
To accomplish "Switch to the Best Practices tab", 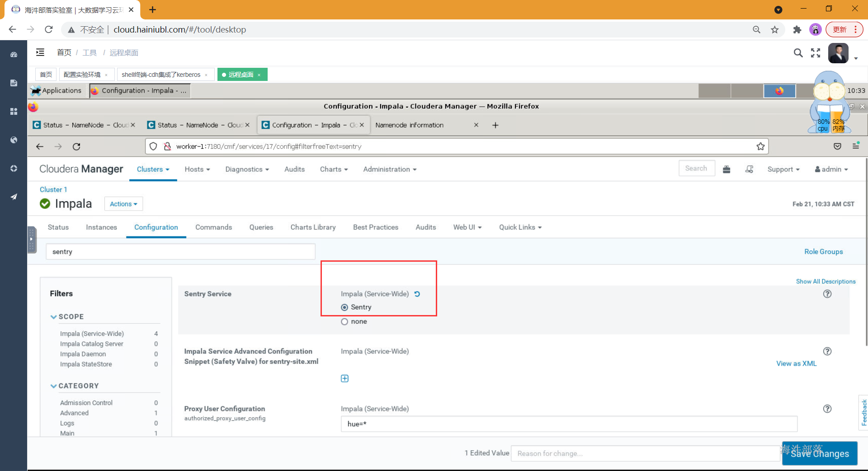I will click(x=376, y=227).
